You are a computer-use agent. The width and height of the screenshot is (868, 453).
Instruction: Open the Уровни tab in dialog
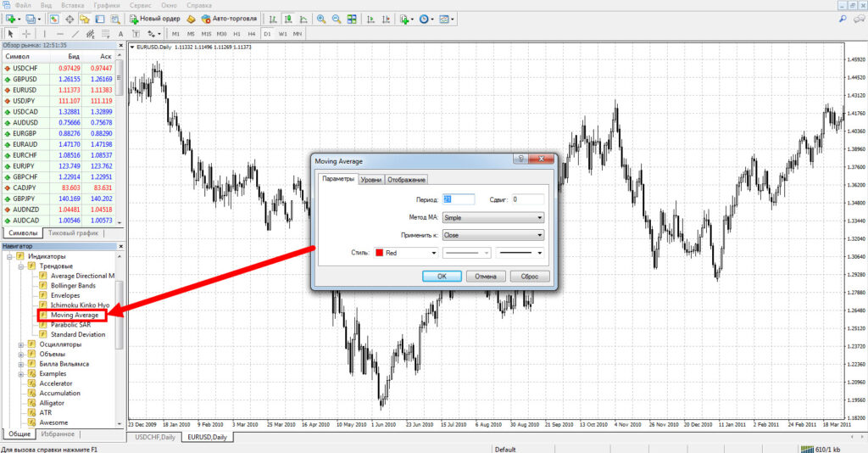click(x=370, y=179)
